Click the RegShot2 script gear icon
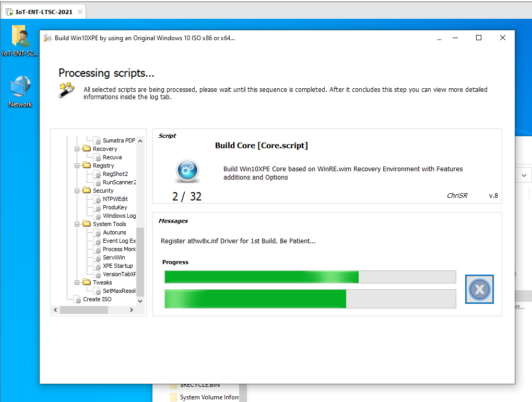This screenshot has height=402, width=532. 98,174
